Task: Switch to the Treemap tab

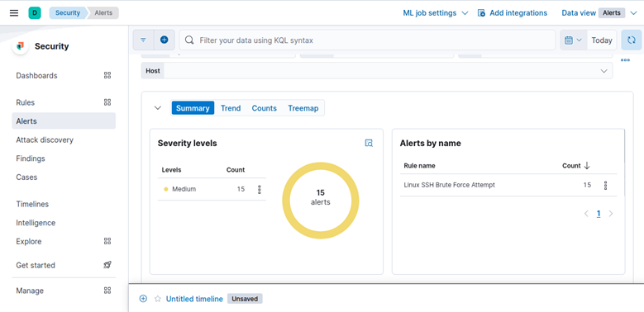Action: click(x=303, y=108)
